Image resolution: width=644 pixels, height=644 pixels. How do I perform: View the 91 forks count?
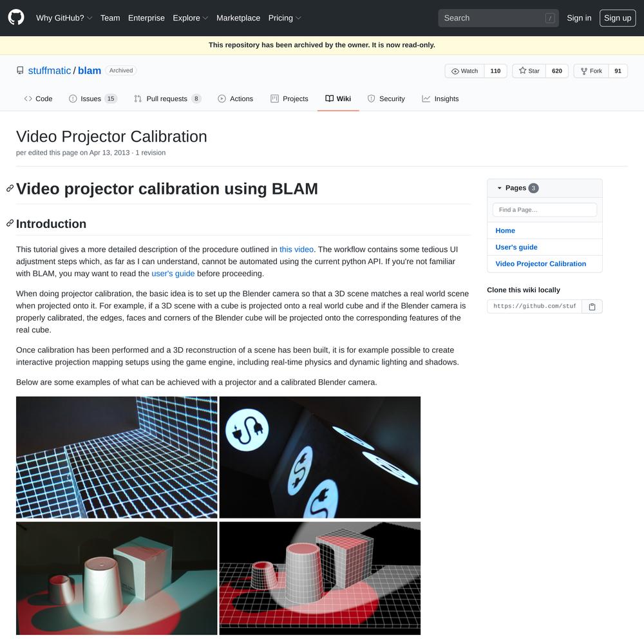618,71
